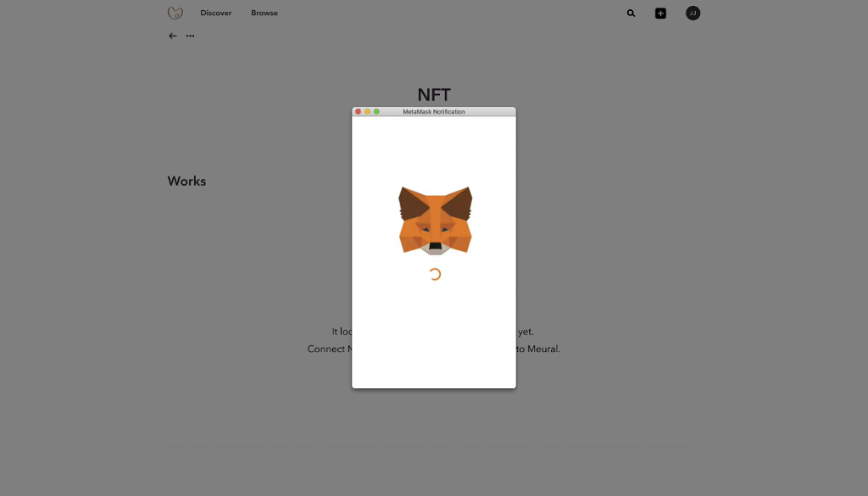The width and height of the screenshot is (868, 496).
Task: Click the "It loo" text left of popup
Action: pos(342,332)
